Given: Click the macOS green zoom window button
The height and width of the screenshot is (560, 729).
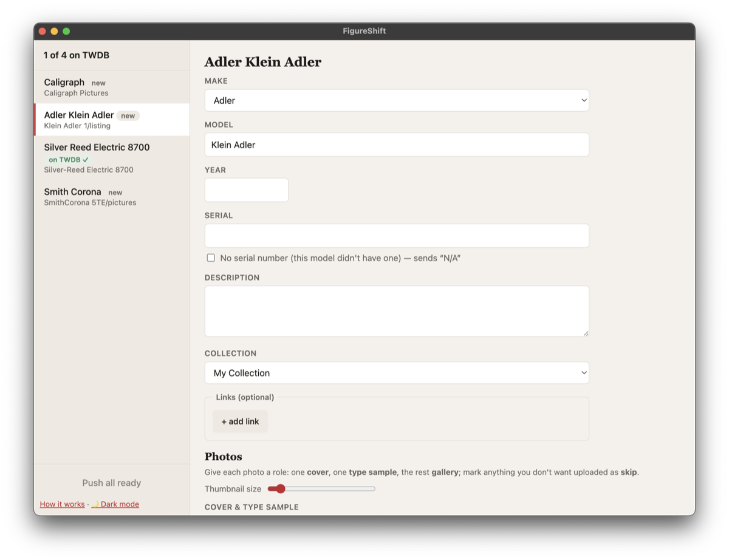Looking at the screenshot, I should [x=66, y=31].
